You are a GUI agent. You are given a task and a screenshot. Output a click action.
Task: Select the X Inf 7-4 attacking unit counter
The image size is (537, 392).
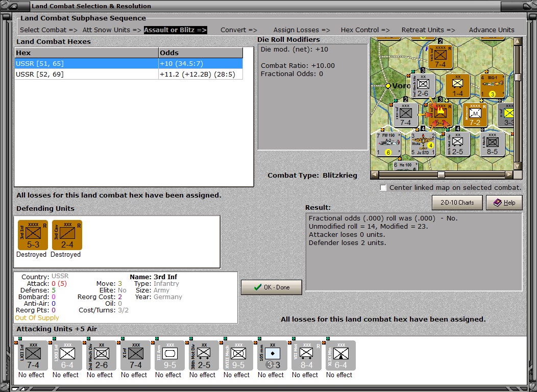coord(136,355)
